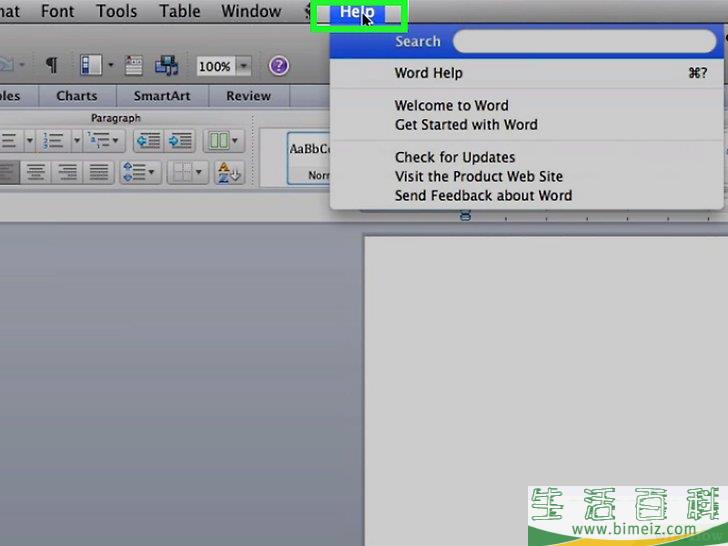Click the sort A-Z icon

(x=229, y=172)
